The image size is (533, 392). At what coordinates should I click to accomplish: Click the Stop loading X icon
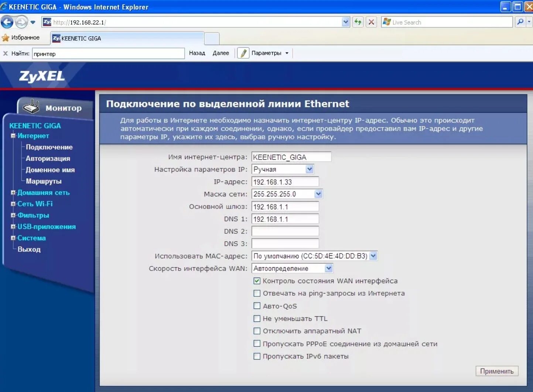coord(371,22)
